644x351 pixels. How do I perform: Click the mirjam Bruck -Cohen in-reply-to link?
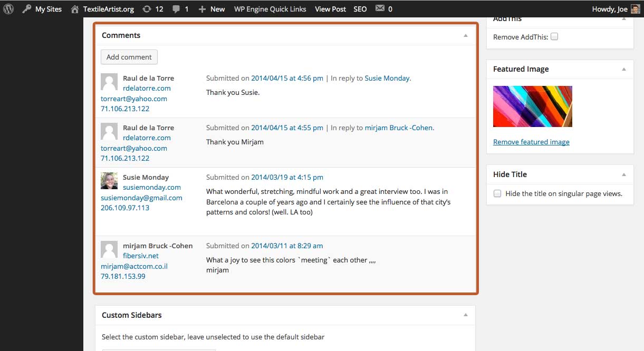tap(399, 128)
